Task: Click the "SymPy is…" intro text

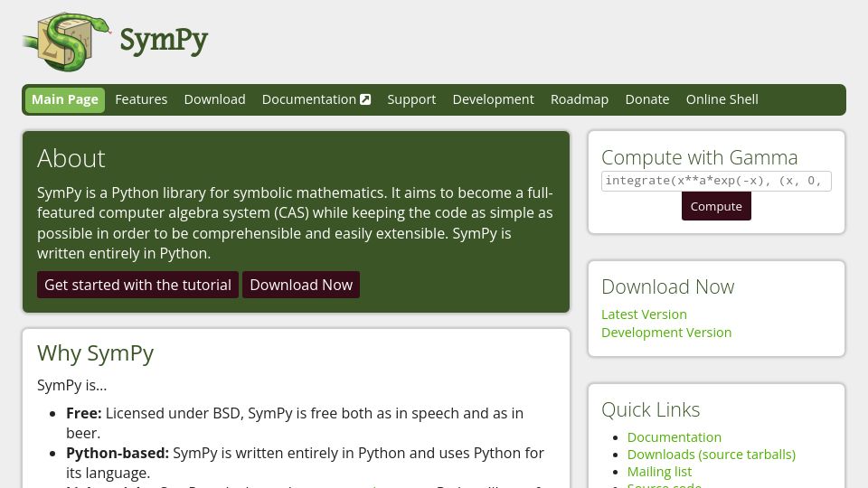Action: click(x=72, y=385)
